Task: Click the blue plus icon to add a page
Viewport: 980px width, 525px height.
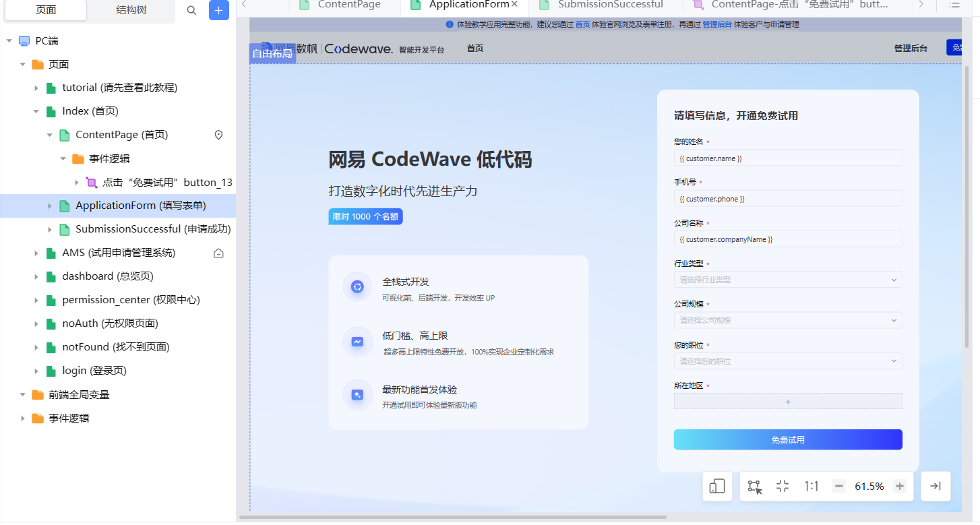Action: [218, 11]
